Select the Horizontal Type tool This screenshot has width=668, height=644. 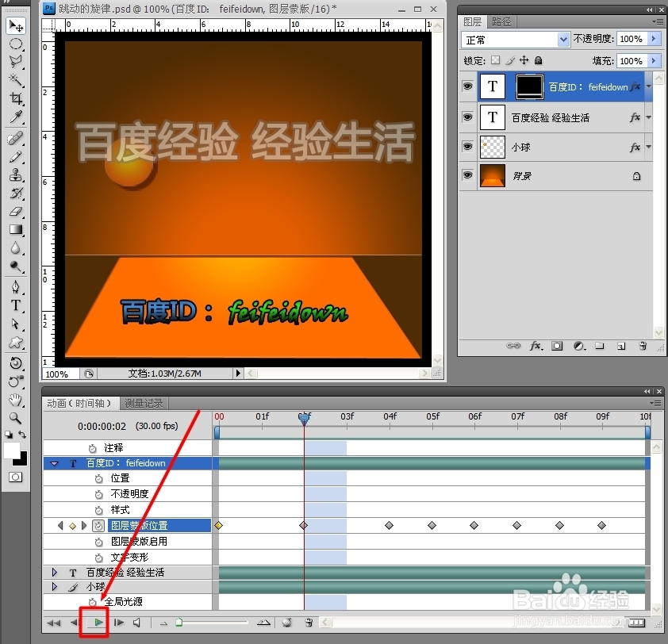tap(16, 305)
